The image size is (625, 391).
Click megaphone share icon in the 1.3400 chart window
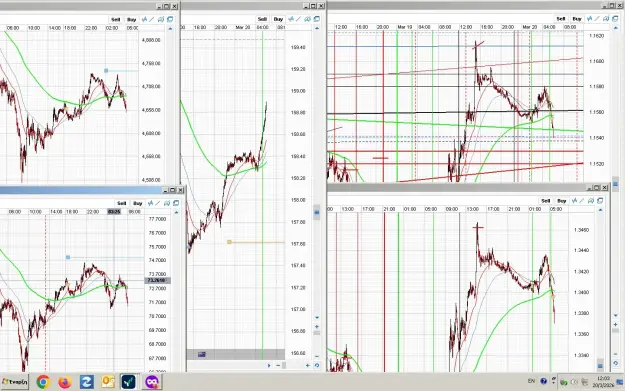(591, 200)
